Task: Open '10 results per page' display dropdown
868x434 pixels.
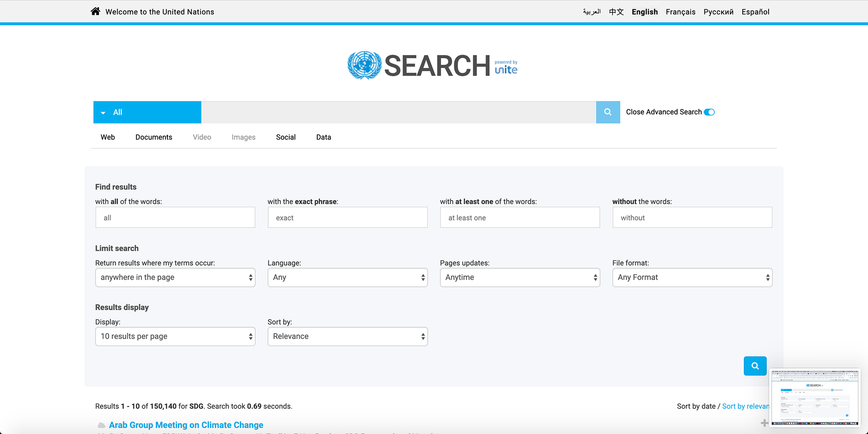Action: [x=175, y=336]
